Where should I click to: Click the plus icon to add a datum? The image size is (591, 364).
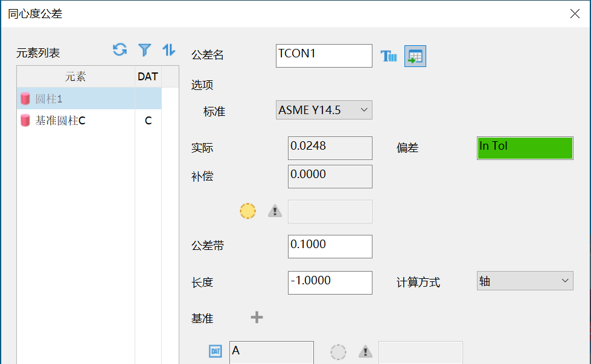tap(257, 316)
